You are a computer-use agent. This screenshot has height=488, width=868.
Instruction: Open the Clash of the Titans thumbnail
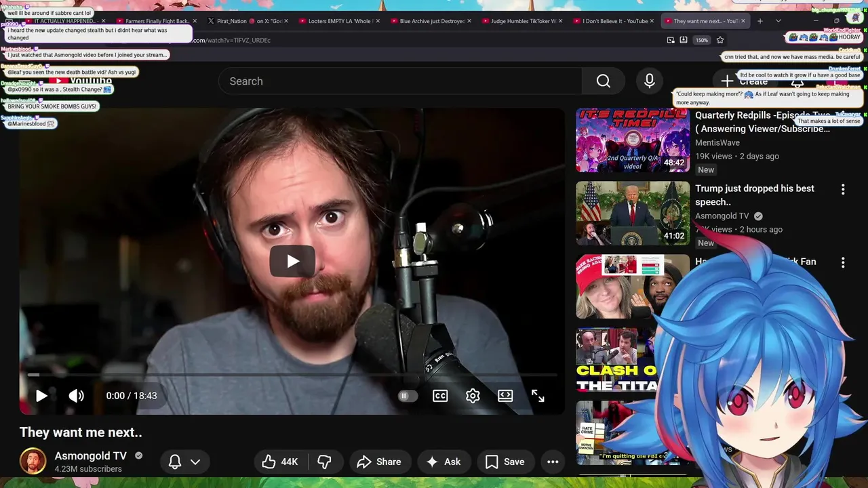616,360
